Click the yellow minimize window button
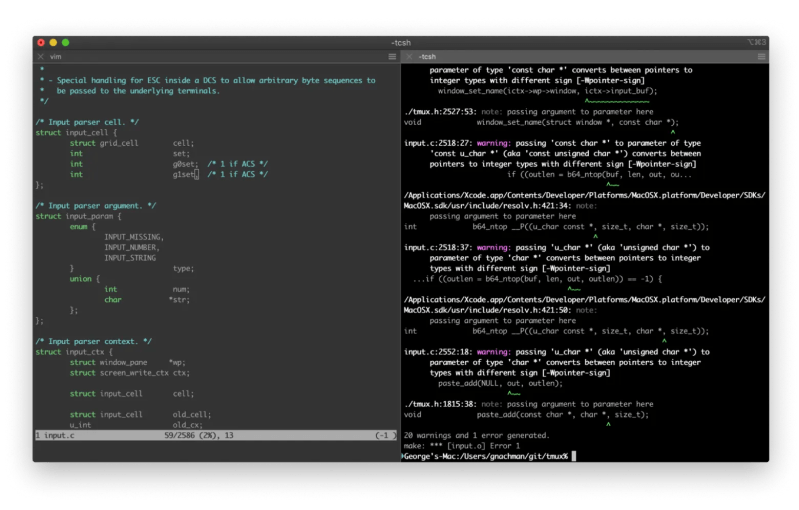This screenshot has height=510, width=799. (x=53, y=43)
